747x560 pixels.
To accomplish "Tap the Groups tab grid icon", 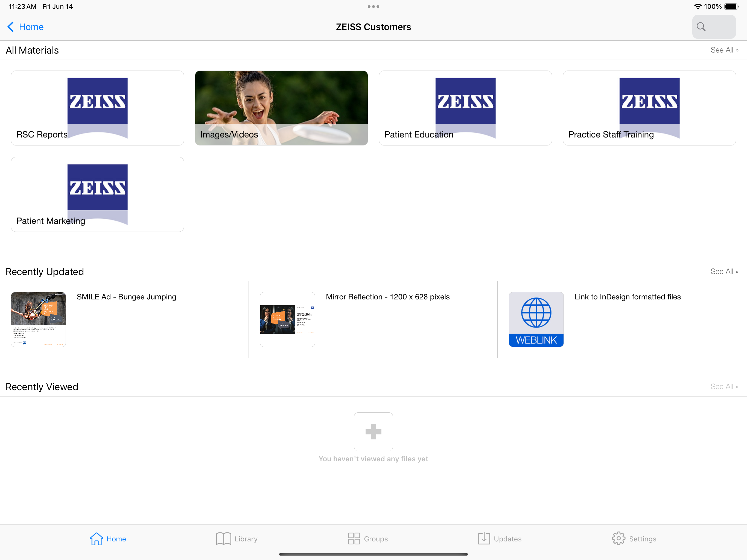I will [354, 539].
